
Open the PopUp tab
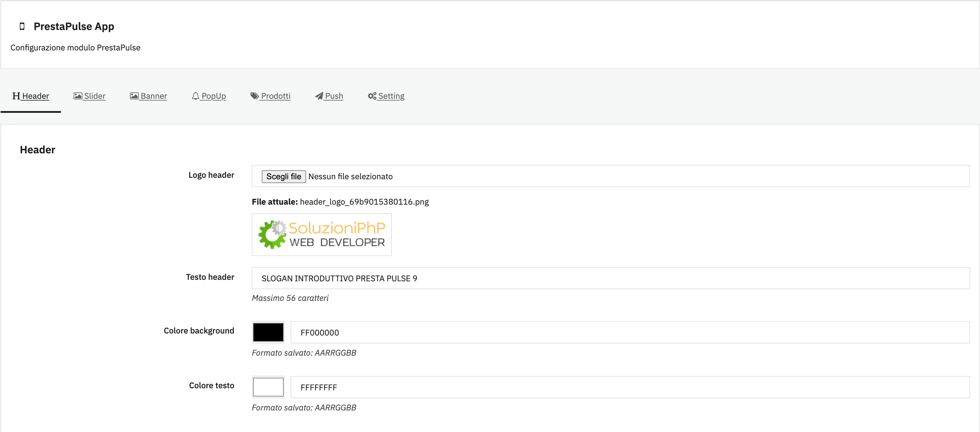214,96
